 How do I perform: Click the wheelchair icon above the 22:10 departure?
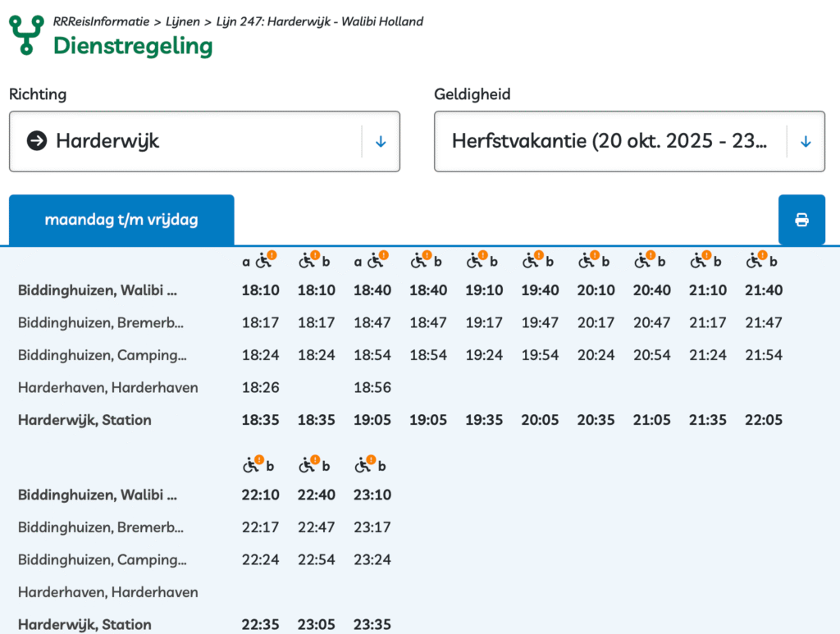click(251, 466)
